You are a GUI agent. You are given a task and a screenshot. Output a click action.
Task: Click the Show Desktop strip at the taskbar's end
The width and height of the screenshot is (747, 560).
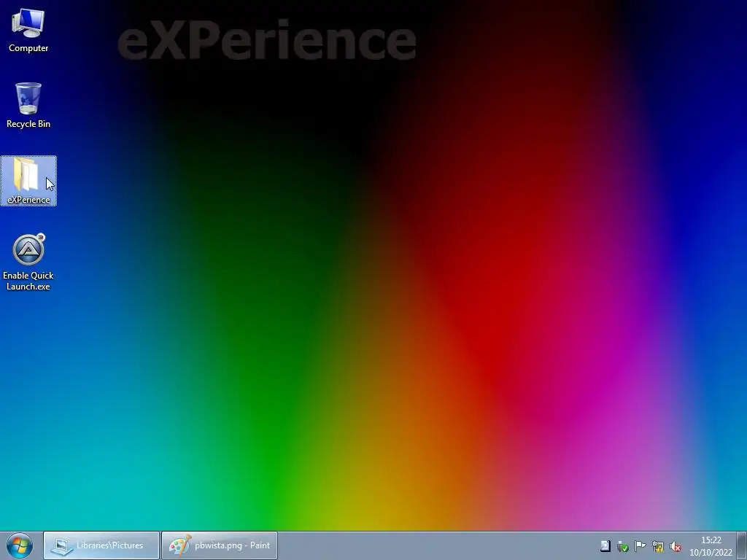741,545
